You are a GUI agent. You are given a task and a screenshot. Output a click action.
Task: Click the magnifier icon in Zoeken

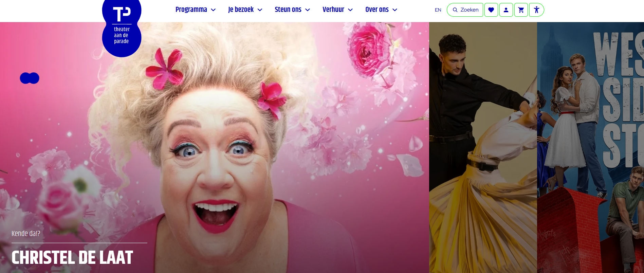coord(455,10)
